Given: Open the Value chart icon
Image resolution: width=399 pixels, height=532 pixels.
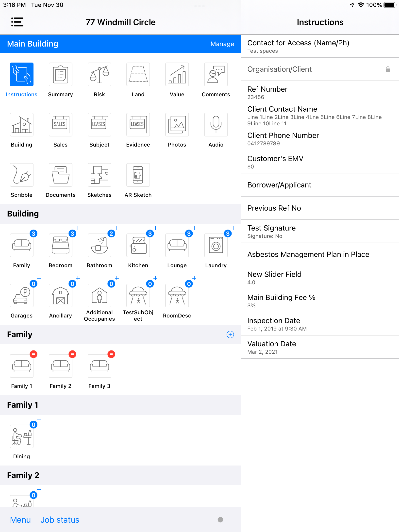Looking at the screenshot, I should (x=177, y=74).
